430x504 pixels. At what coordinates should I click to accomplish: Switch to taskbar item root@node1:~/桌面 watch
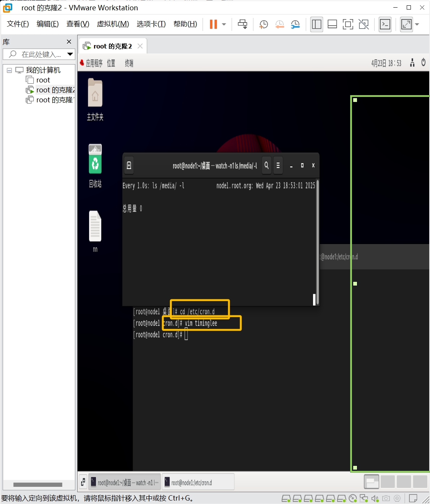click(x=125, y=482)
